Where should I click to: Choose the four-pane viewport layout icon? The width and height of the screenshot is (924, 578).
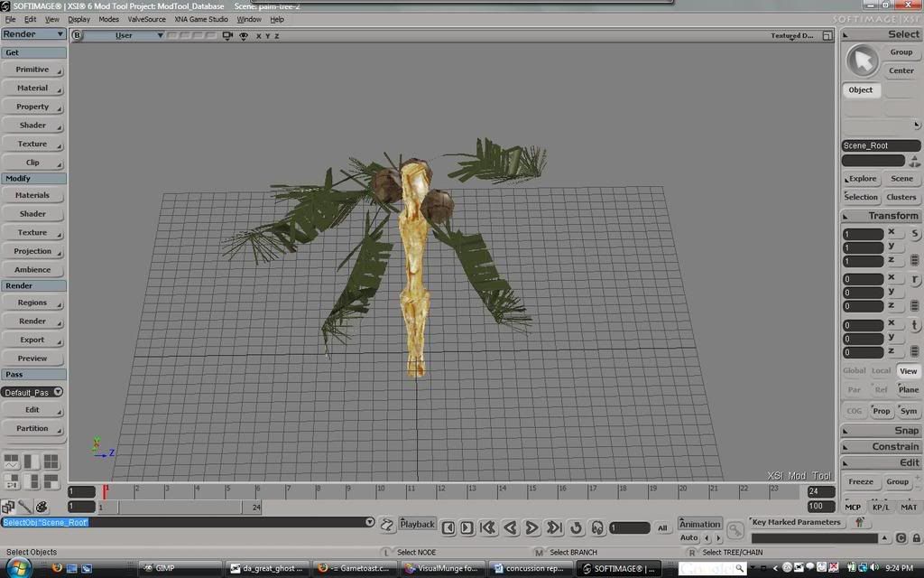click(x=51, y=461)
